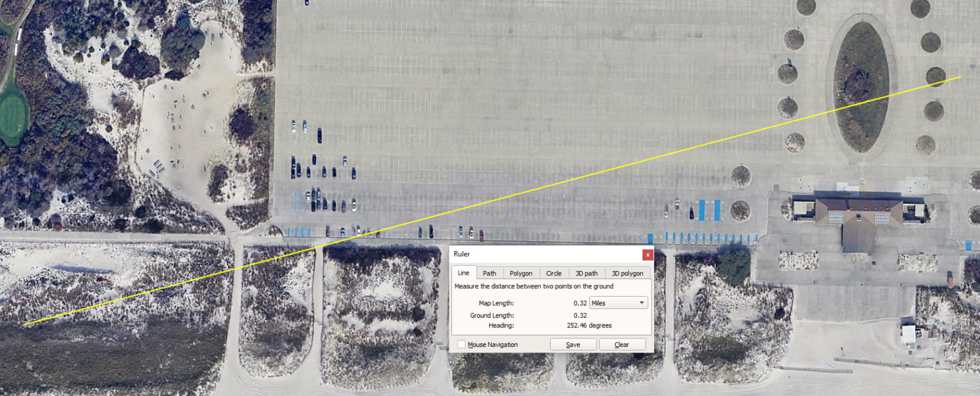Screen dimensions: 980x396
Task: Select the Polygon measurement tab
Action: pyautogui.click(x=521, y=274)
